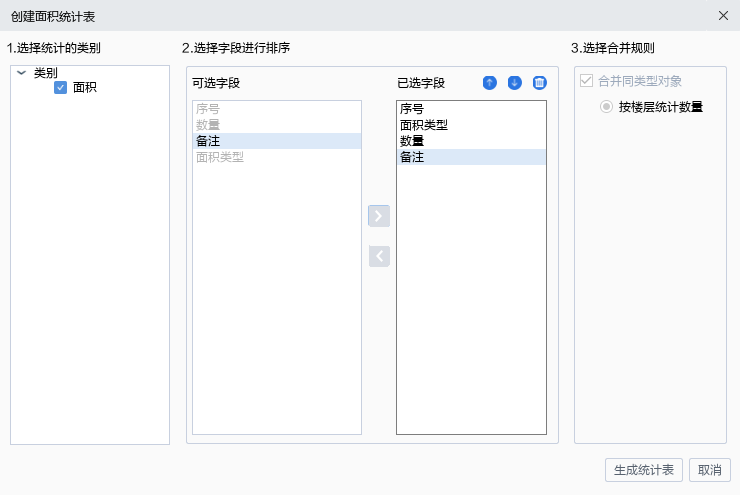Screen dimensions: 740x495
Task: Click greyed 序号 in available fields list
Action: [x=277, y=109]
